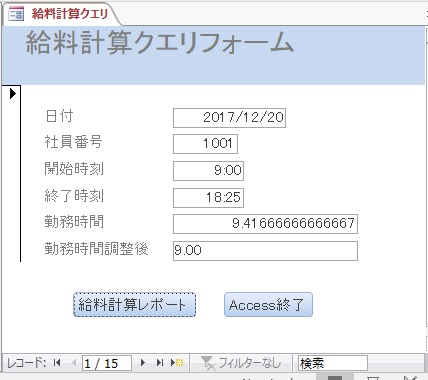Screen dimensions: 428x380
Task: Click the 社員番号 label
Action: click(73, 142)
